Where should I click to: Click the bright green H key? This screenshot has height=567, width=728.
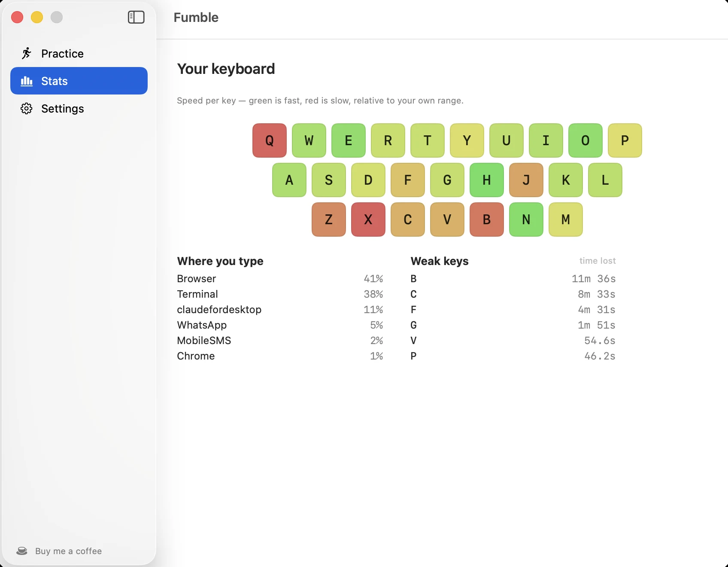487,180
